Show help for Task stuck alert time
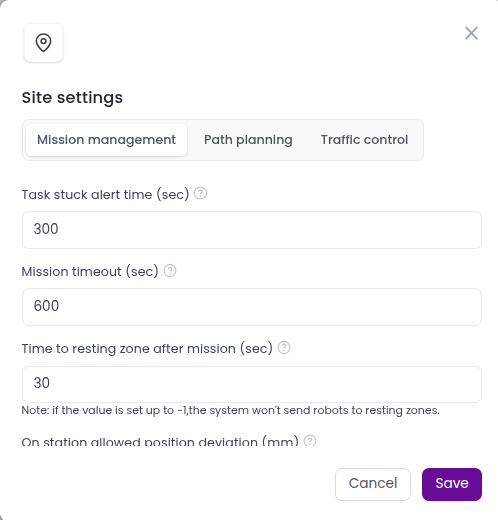This screenshot has width=498, height=520. [201, 193]
